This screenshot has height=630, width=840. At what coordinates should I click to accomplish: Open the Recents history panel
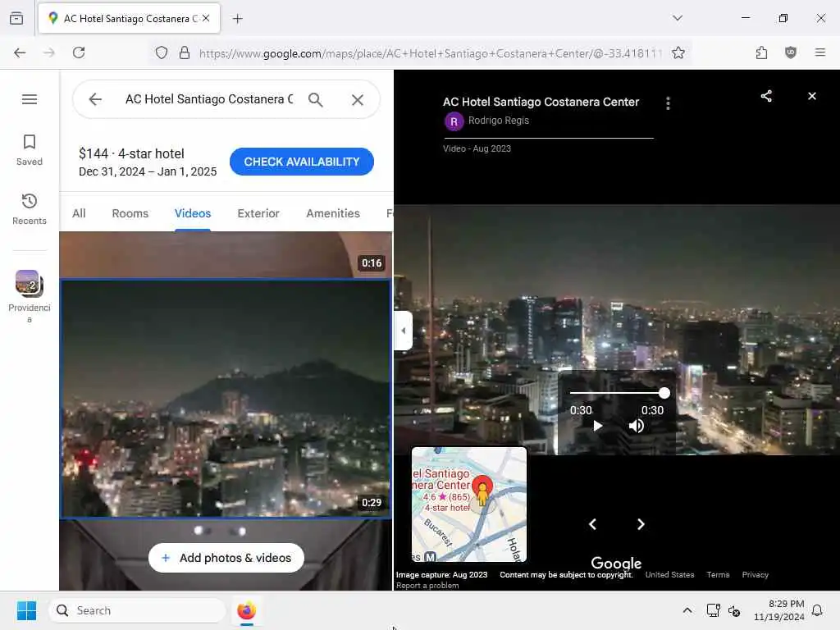pyautogui.click(x=30, y=209)
